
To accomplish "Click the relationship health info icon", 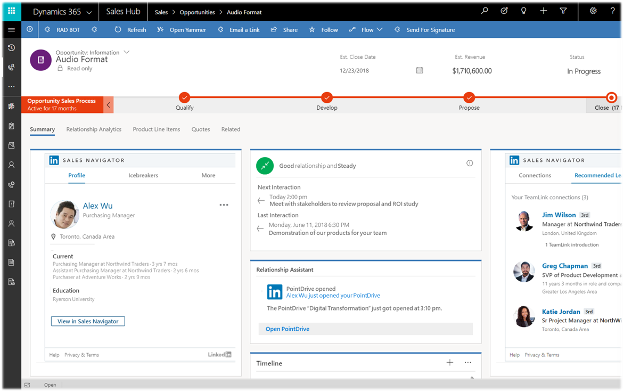I will [470, 163].
